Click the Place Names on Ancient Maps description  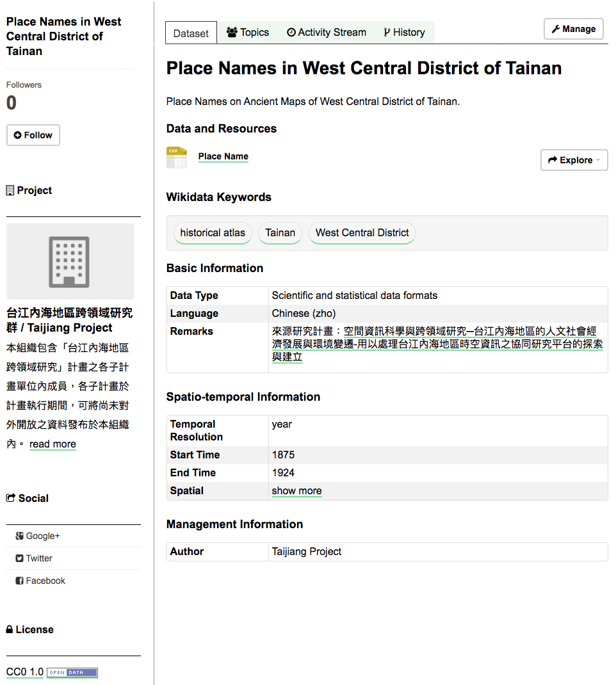pyautogui.click(x=313, y=101)
